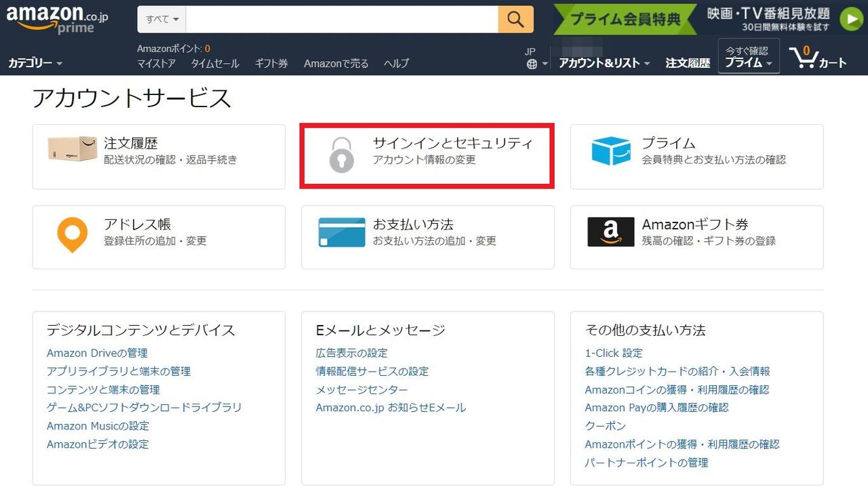Click the cardboard box icon for 注文履歴
Screen dimensions: 868x500
click(x=73, y=149)
